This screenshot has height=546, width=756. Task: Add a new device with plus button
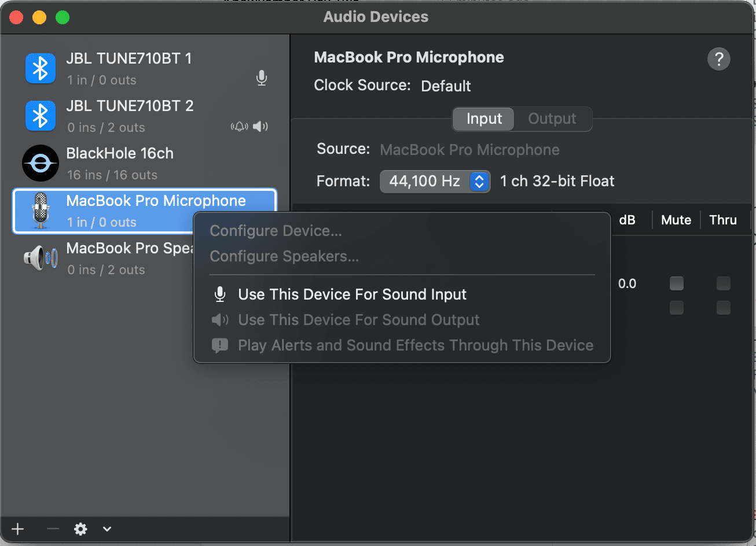point(18,529)
